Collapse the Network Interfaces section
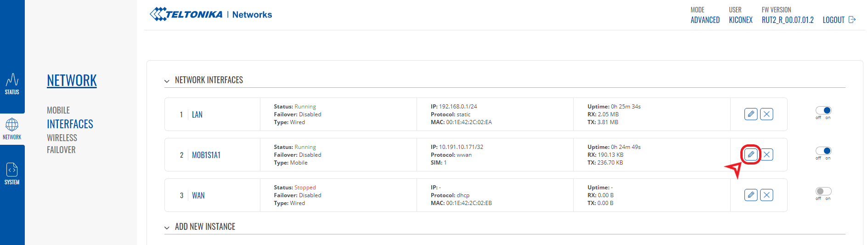 167,81
